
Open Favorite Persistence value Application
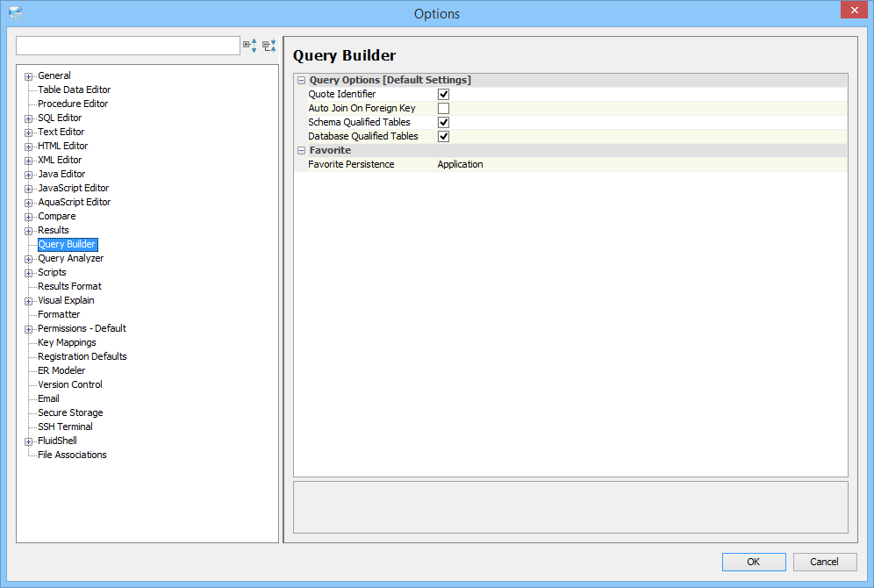pos(460,164)
